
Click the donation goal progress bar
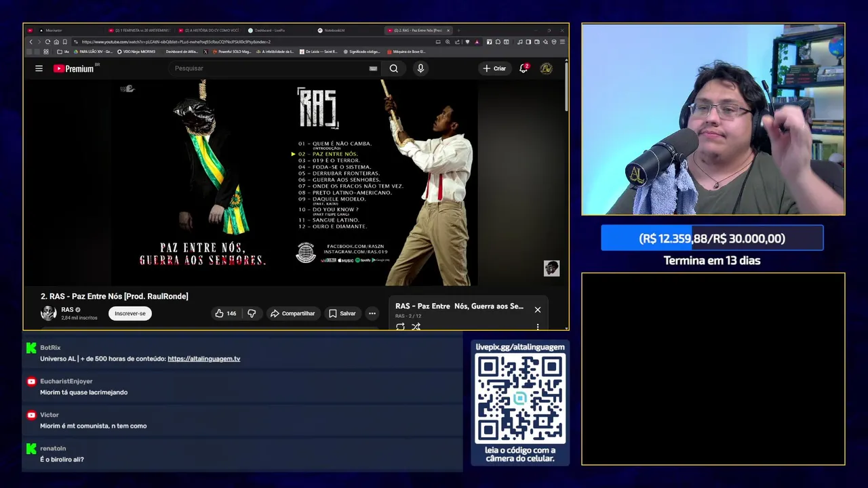point(712,239)
